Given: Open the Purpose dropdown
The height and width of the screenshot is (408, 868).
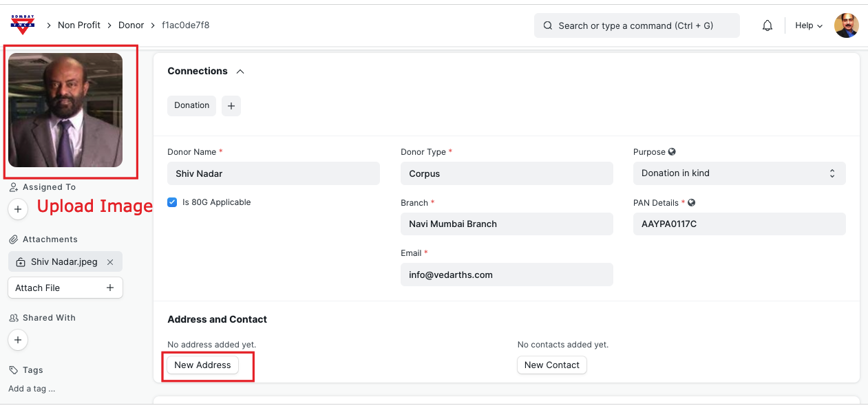Looking at the screenshot, I should [x=739, y=173].
